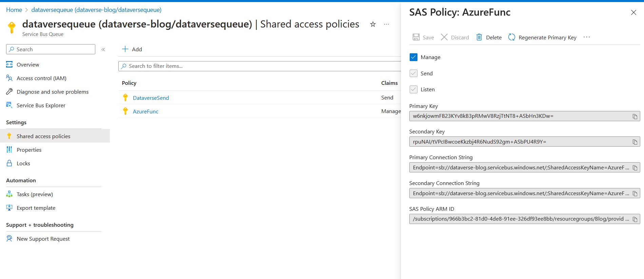Favorite this page with the star icon
The height and width of the screenshot is (279, 644).
tap(373, 24)
